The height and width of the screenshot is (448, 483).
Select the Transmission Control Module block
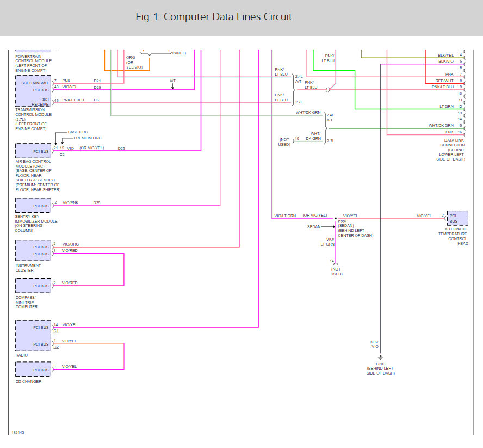[33, 91]
